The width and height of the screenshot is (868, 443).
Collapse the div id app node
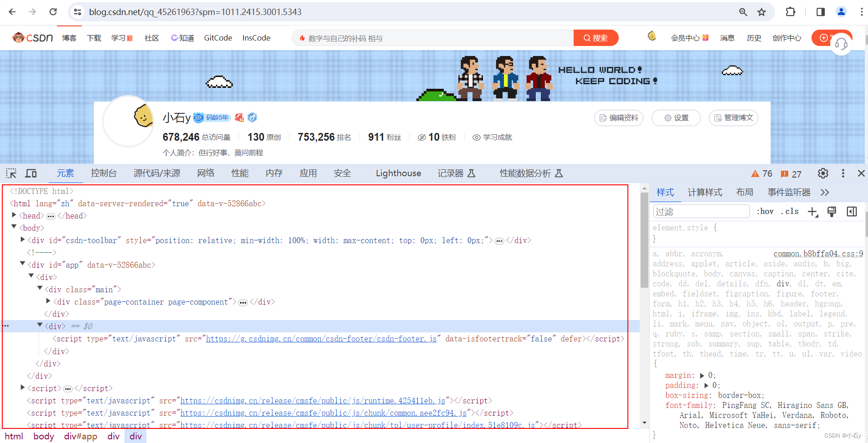pyautogui.click(x=23, y=264)
